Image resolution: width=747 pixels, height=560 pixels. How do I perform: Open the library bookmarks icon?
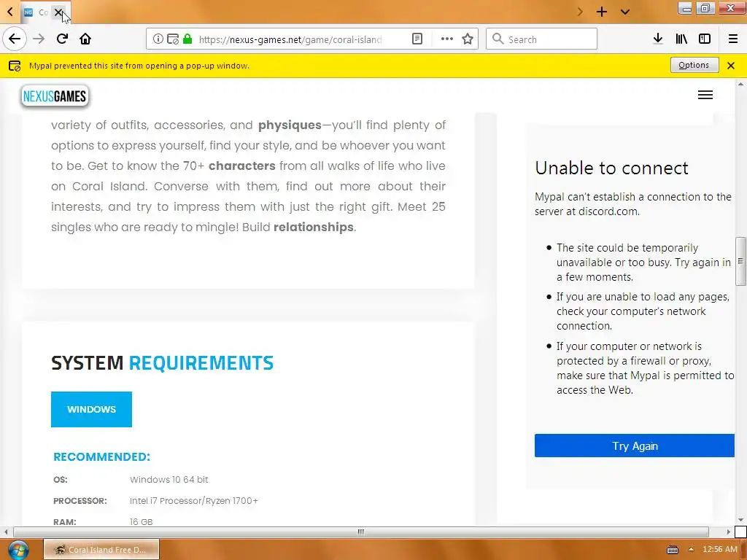681,39
